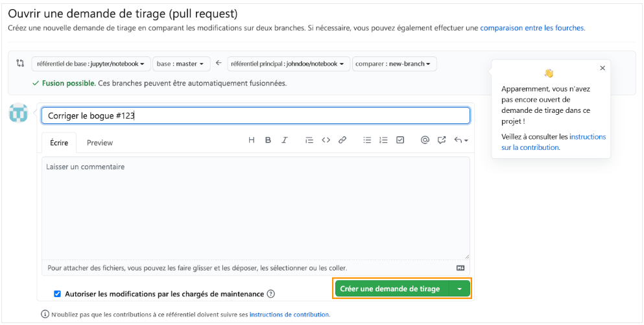Switch to the Preview tab
This screenshot has height=325, width=644.
(x=100, y=143)
